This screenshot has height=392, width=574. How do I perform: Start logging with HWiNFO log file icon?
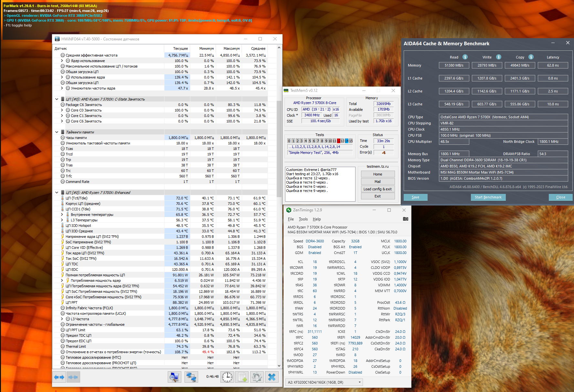point(241,377)
